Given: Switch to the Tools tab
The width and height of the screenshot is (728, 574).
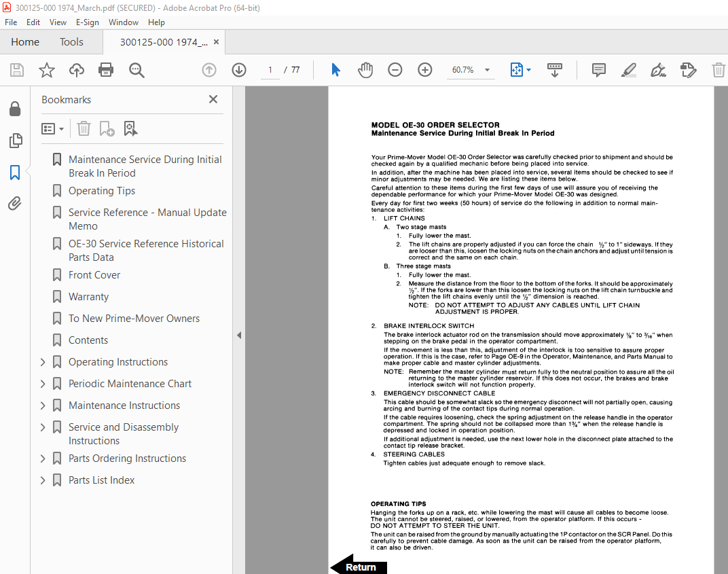Looking at the screenshot, I should click(x=71, y=41).
